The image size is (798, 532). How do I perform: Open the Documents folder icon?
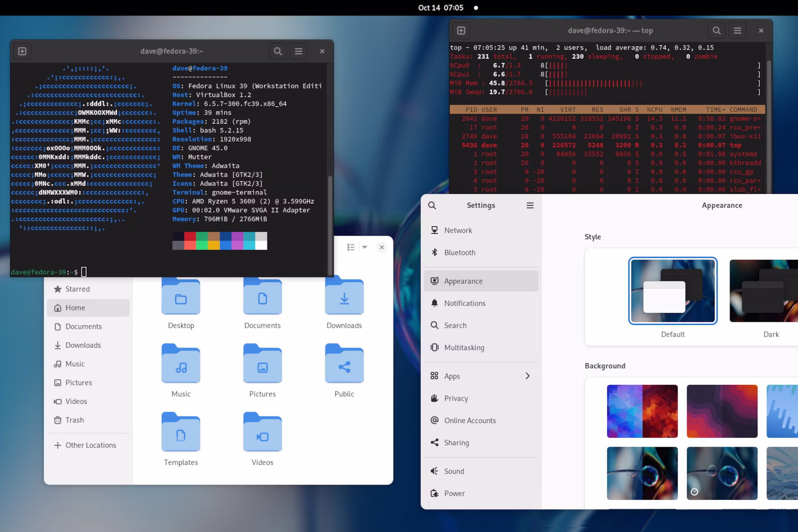262,298
